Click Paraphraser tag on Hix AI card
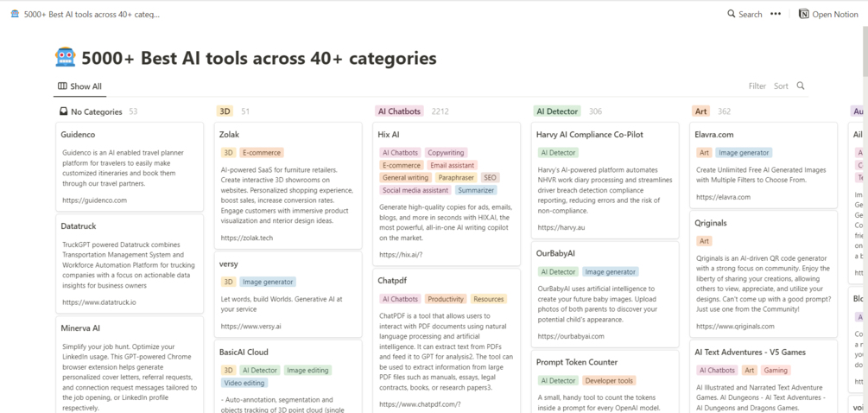The width and height of the screenshot is (868, 413). pos(456,178)
